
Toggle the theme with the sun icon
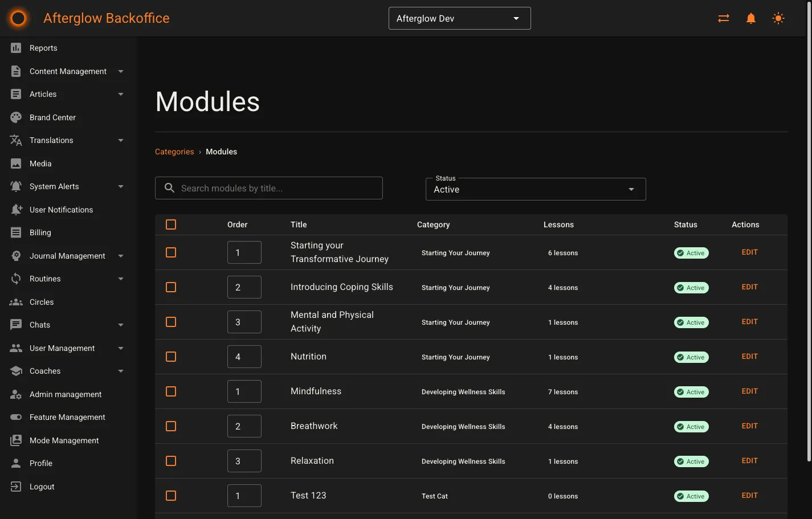[778, 18]
